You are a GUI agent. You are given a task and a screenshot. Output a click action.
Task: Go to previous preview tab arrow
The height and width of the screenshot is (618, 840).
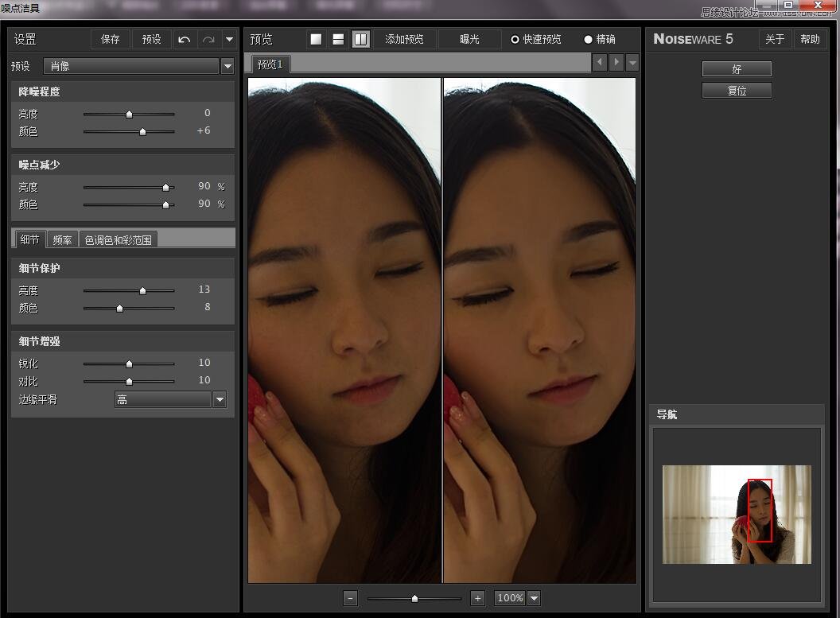(600, 62)
